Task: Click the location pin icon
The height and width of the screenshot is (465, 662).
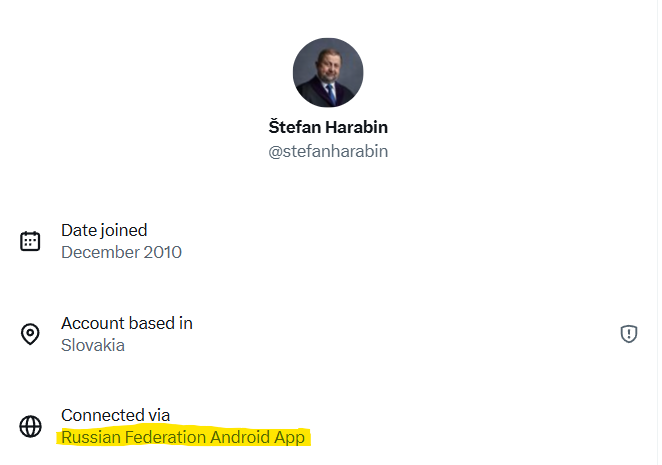Action: [x=31, y=334]
